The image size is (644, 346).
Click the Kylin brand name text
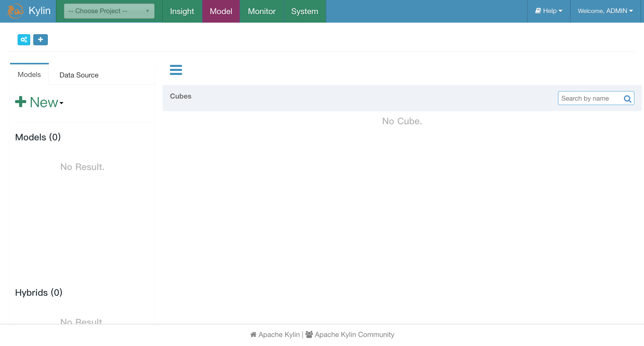(40, 11)
